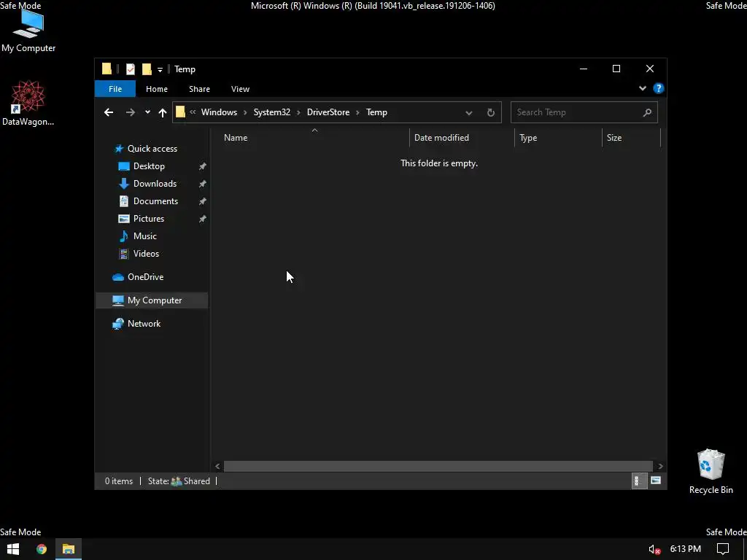The width and height of the screenshot is (747, 560).
Task: Open the address bar history dropdown
Action: click(469, 113)
